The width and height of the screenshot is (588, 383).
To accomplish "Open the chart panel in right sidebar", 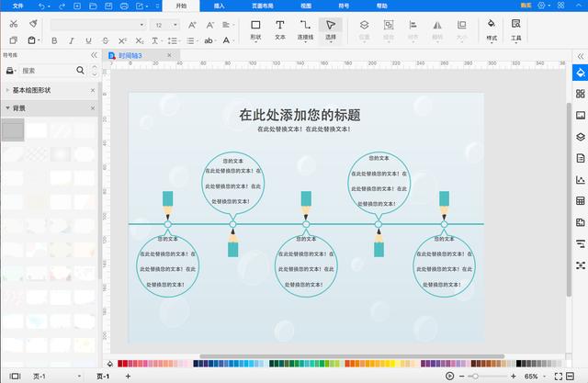I will tap(580, 179).
